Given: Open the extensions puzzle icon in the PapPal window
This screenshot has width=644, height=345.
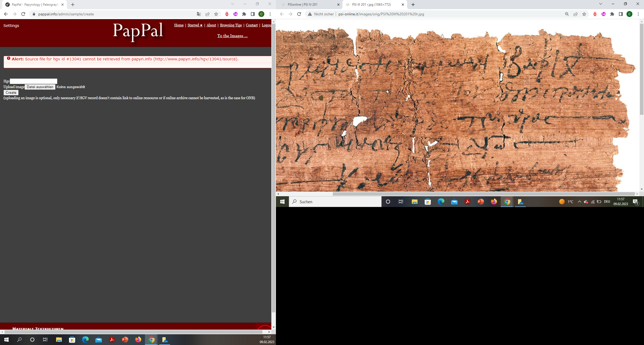Looking at the screenshot, I should pos(244,14).
